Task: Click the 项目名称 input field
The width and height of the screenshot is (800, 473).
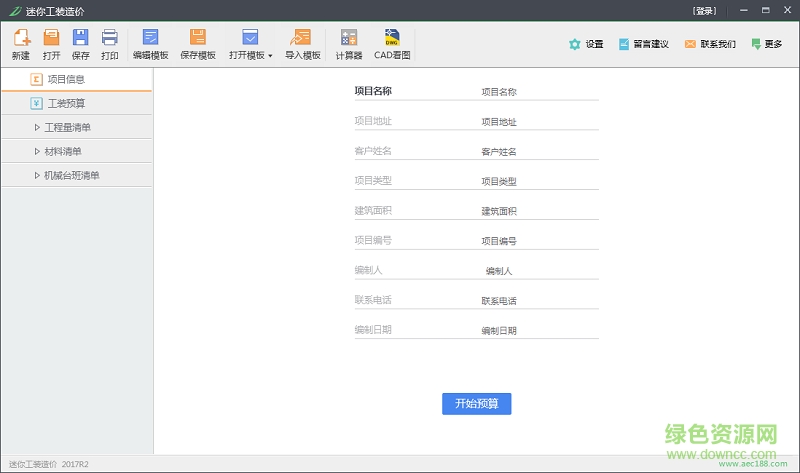Action: point(499,92)
